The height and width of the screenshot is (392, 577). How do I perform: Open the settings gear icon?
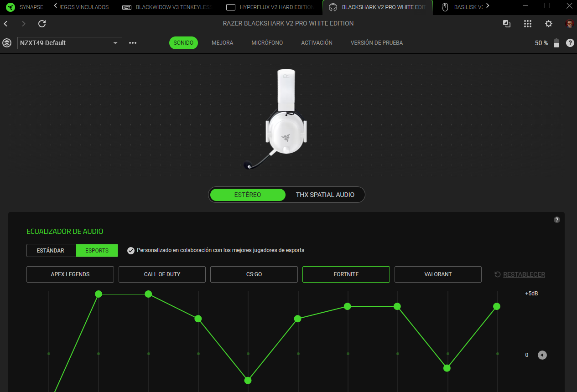pyautogui.click(x=549, y=24)
